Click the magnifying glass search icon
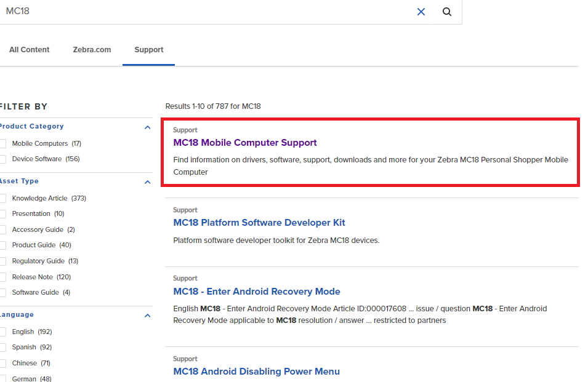The image size is (588, 382). [447, 12]
